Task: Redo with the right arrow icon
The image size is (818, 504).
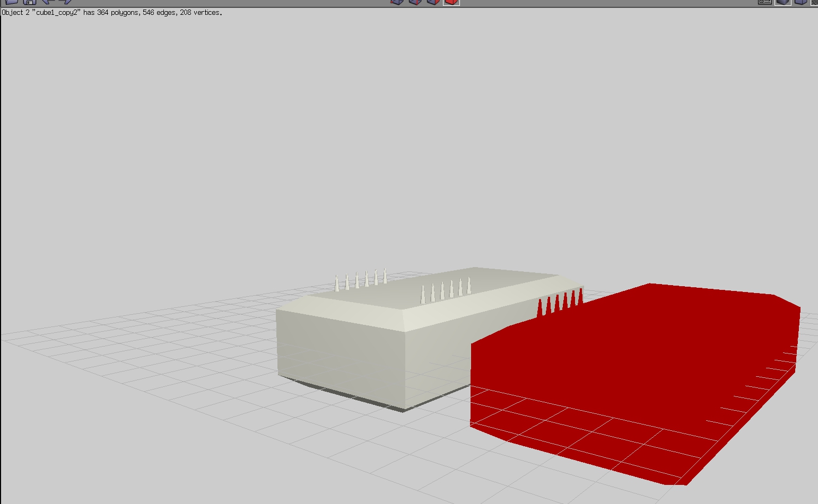Action: pos(65,2)
